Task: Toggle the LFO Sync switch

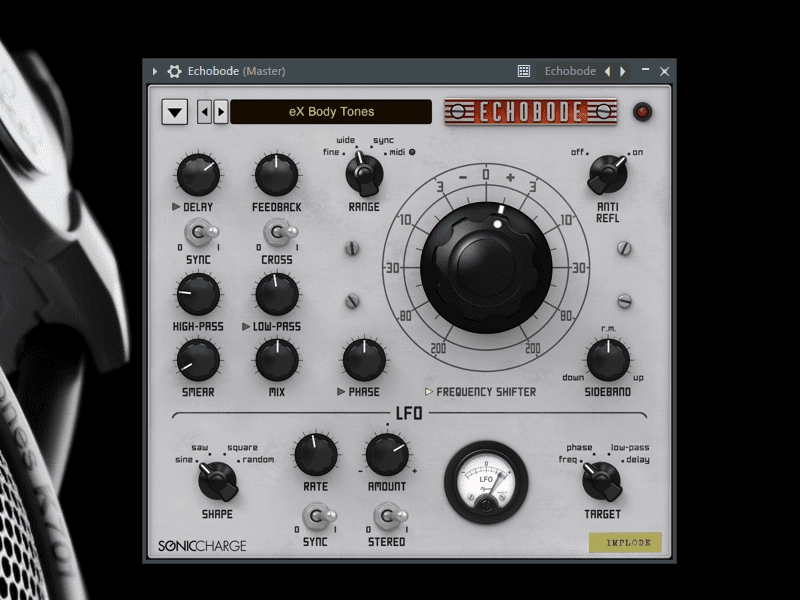Action: tap(319, 516)
